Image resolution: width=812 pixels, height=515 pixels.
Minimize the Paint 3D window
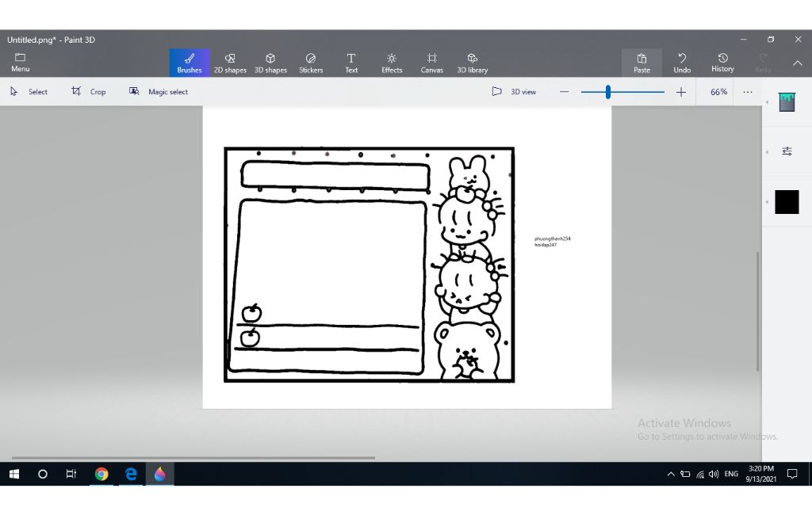(744, 40)
